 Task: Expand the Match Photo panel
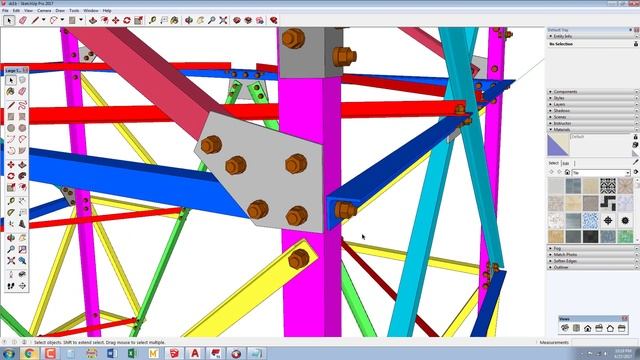592,255
